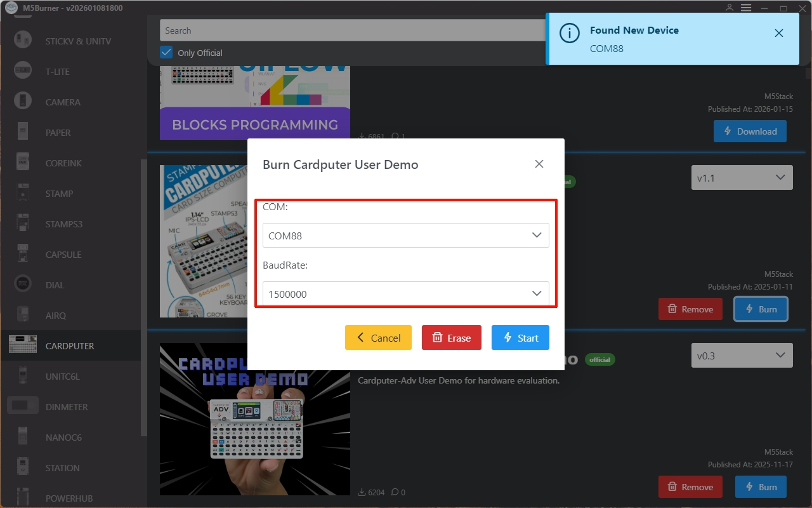Click the user account icon in title bar
812x508 pixels.
730,8
